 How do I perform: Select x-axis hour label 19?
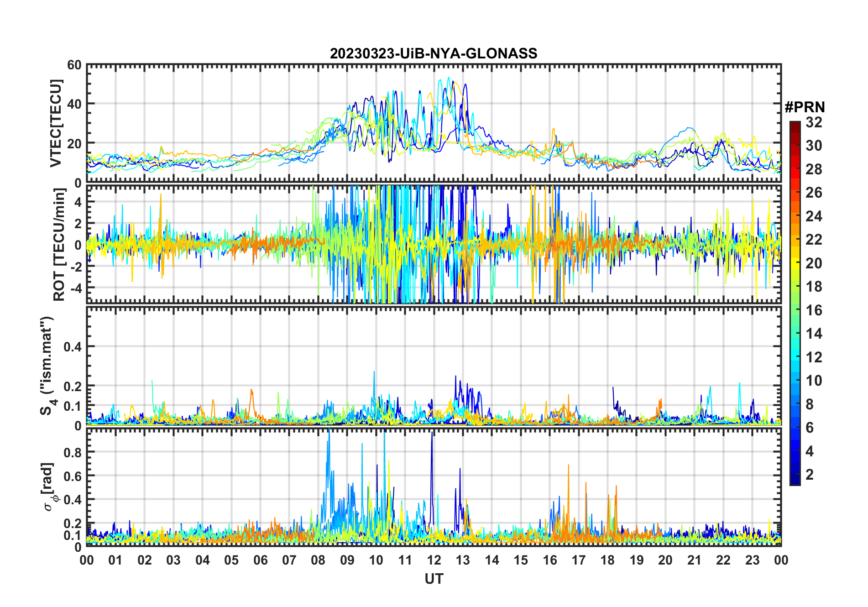(x=637, y=560)
